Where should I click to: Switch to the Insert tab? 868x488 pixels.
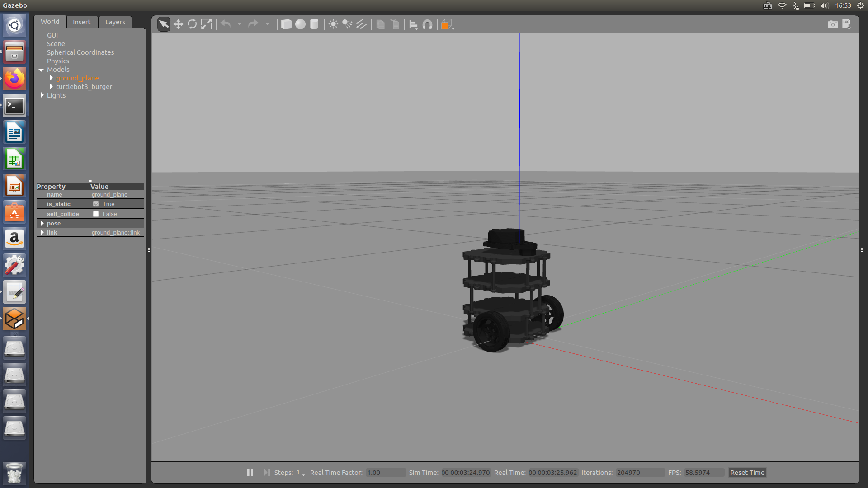pos(82,22)
